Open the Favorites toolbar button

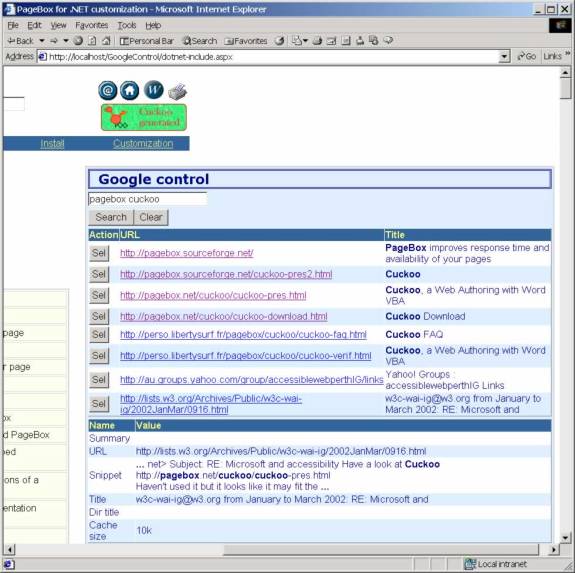point(246,41)
